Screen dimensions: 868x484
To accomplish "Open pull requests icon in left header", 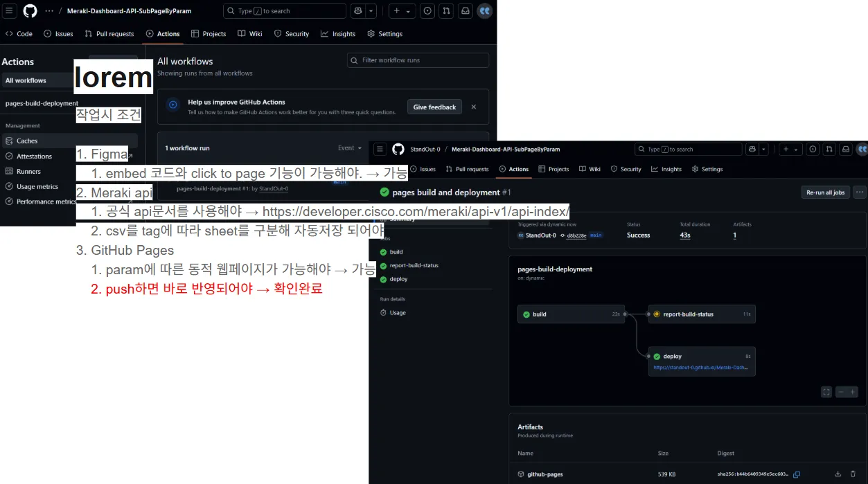I will [446, 11].
